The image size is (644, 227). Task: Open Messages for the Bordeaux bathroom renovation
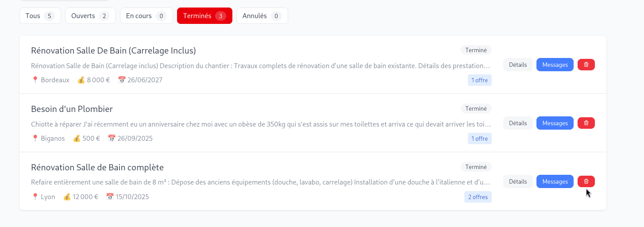555,65
